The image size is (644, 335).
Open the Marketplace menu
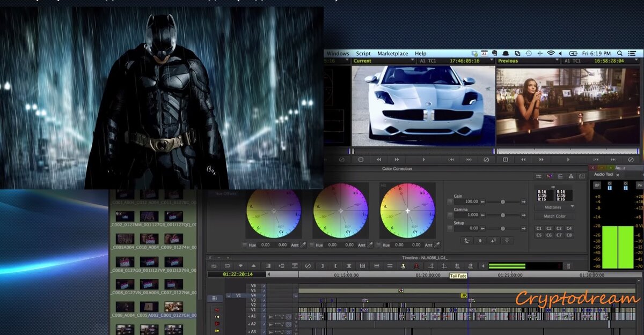coord(393,53)
